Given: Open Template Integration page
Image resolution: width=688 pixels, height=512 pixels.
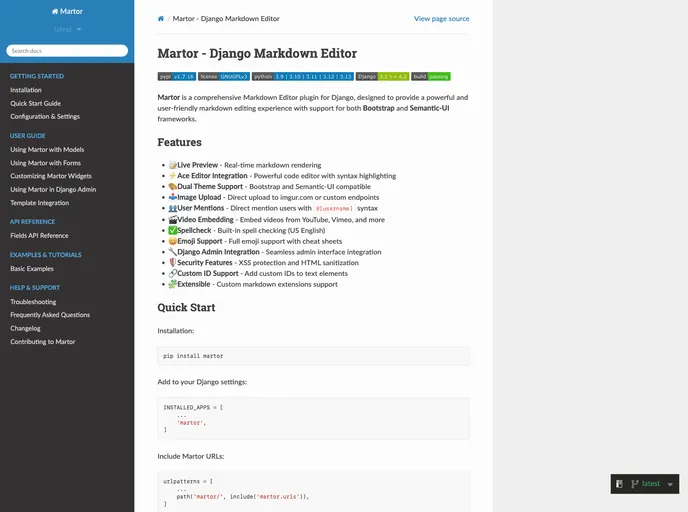Looking at the screenshot, I should 39,203.
